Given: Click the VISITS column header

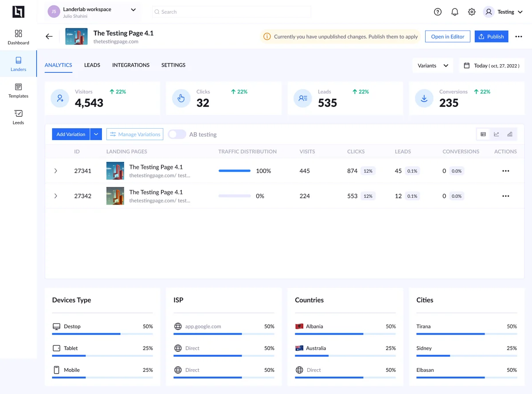Looking at the screenshot, I should pos(307,151).
